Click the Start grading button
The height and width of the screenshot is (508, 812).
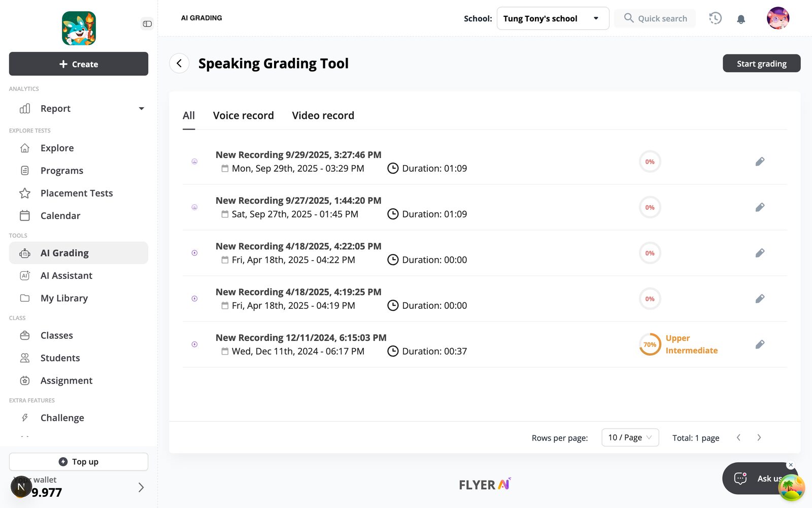761,63
